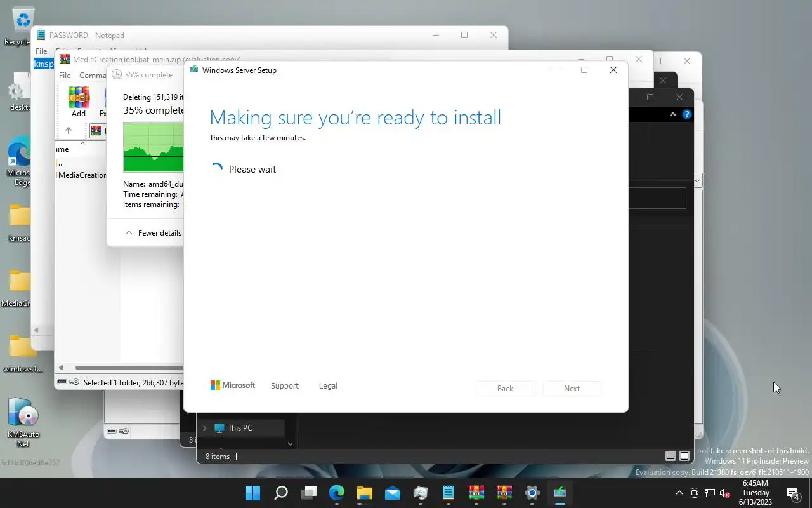Open the Windows Start menu
This screenshot has width=812, height=508.
point(252,493)
